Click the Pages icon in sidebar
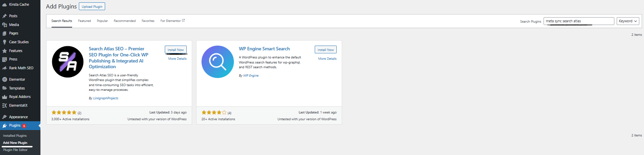The height and width of the screenshot is (155, 644). pos(4,33)
